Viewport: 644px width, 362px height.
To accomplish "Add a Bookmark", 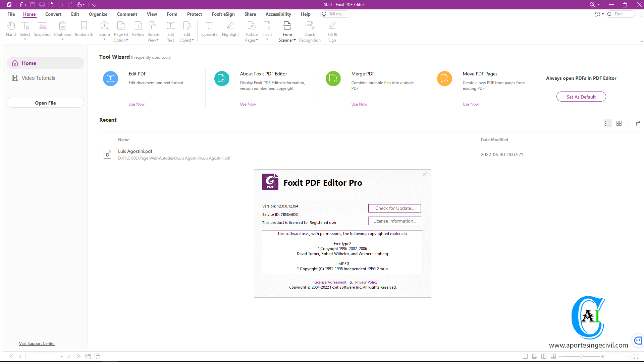I will tap(84, 30).
